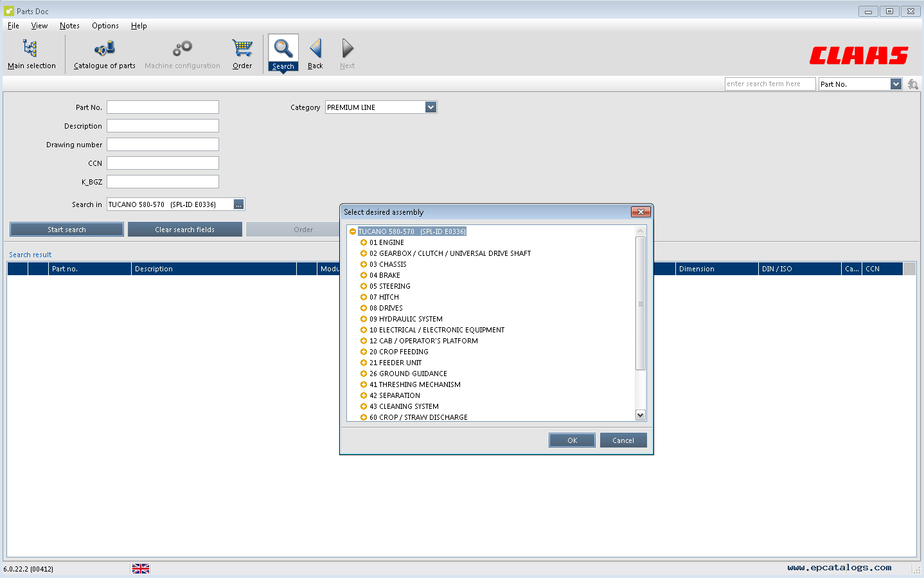The height and width of the screenshot is (578, 924).
Task: Open the Options menu
Action: coord(105,26)
